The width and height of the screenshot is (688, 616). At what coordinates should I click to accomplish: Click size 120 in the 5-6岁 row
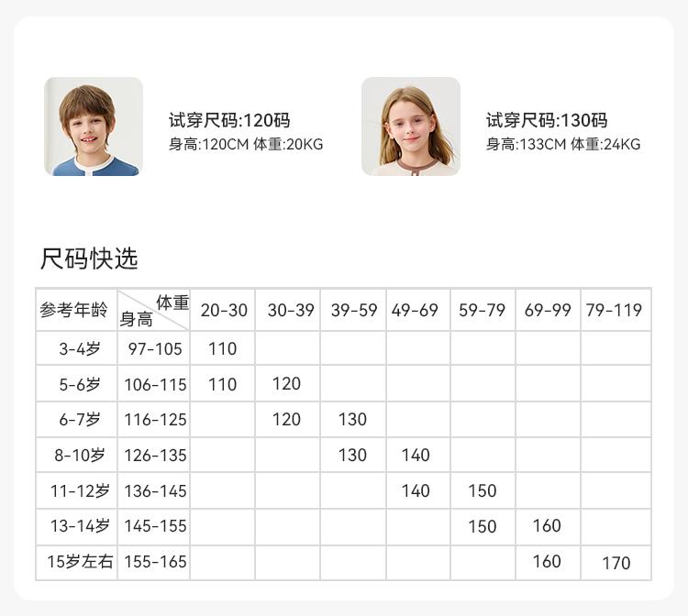(286, 384)
